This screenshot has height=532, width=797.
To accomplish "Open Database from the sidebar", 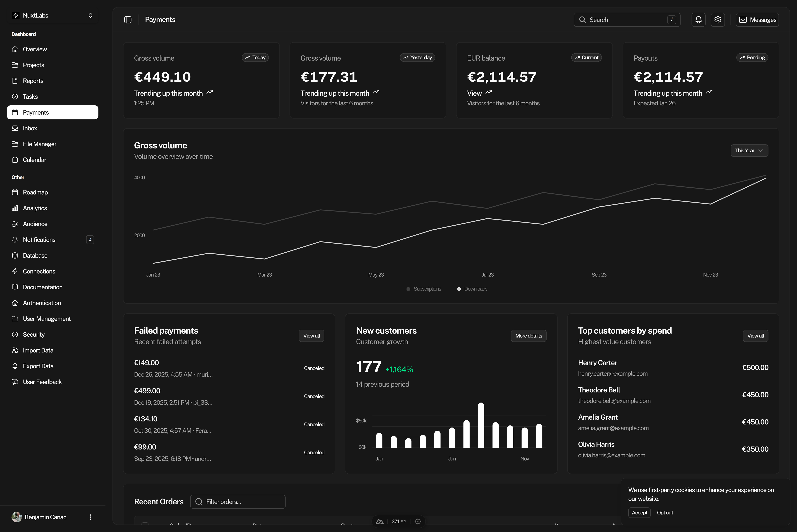I will pos(35,255).
